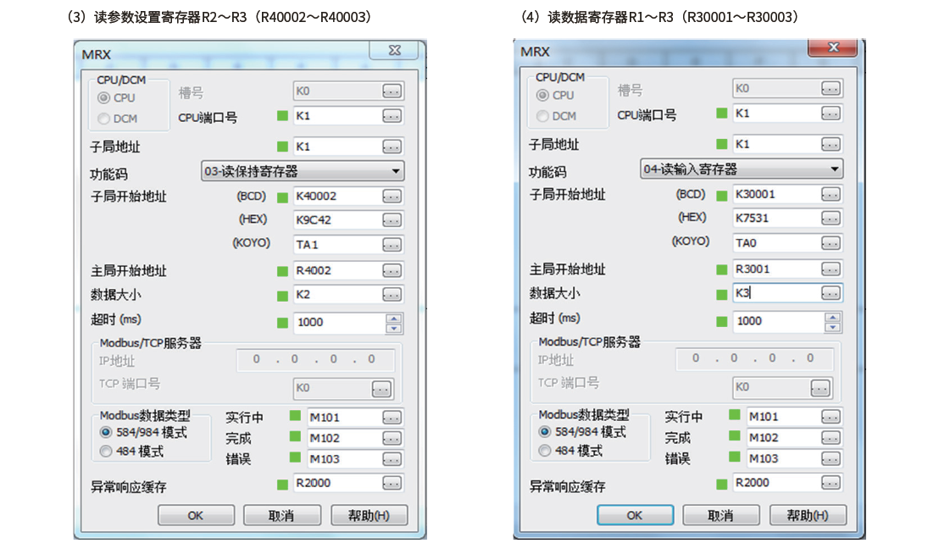
Task: Select 484 mode in the right MRX dialog
Action: (x=545, y=451)
